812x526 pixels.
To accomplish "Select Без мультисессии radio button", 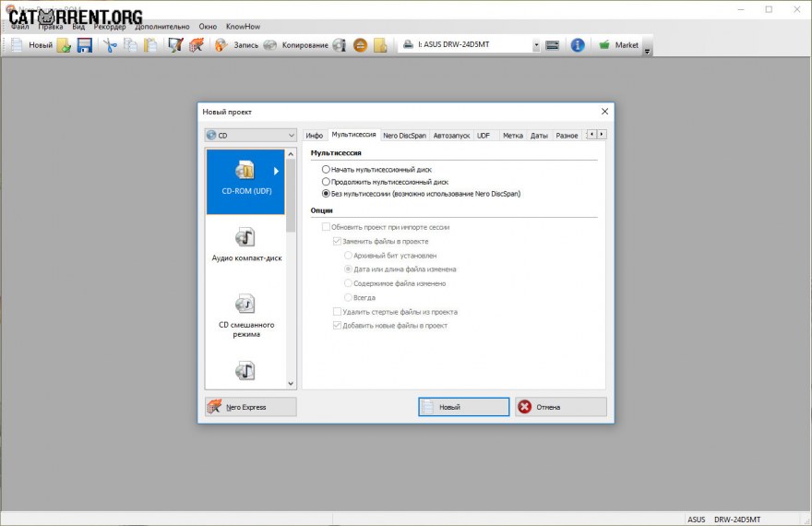I will click(326, 194).
